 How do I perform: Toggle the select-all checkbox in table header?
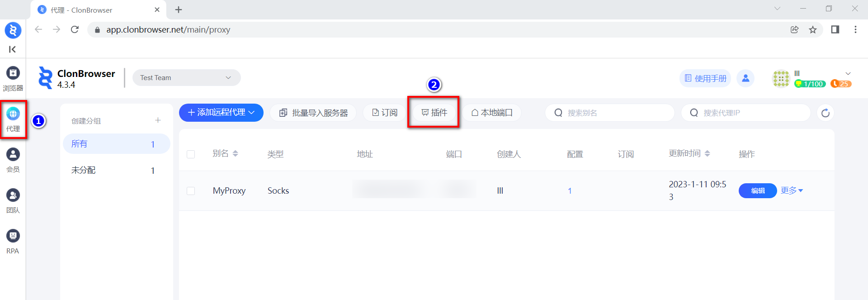click(191, 154)
